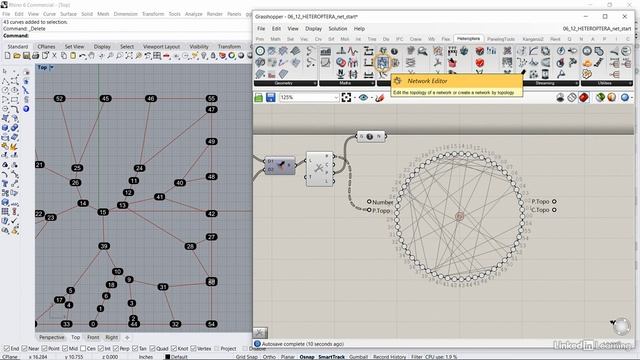Toggle Grid Snap in Rhino status bar
This screenshot has height=360, width=640.
(247, 357)
